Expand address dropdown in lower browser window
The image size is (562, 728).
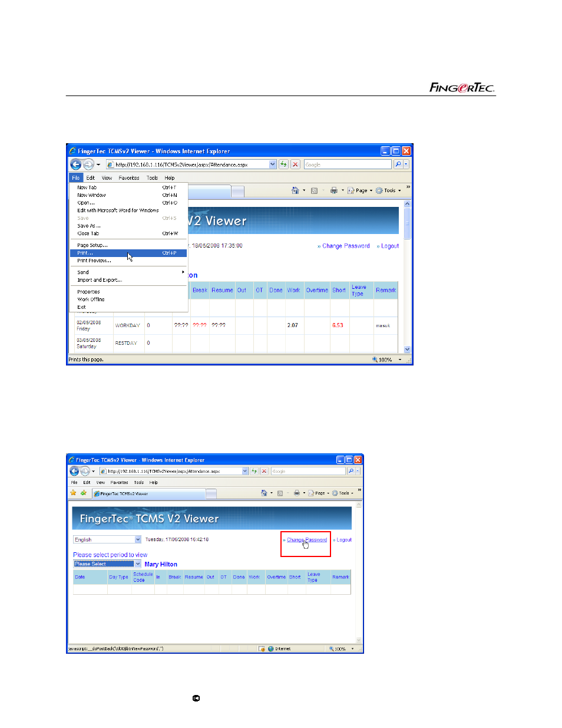pos(245,471)
